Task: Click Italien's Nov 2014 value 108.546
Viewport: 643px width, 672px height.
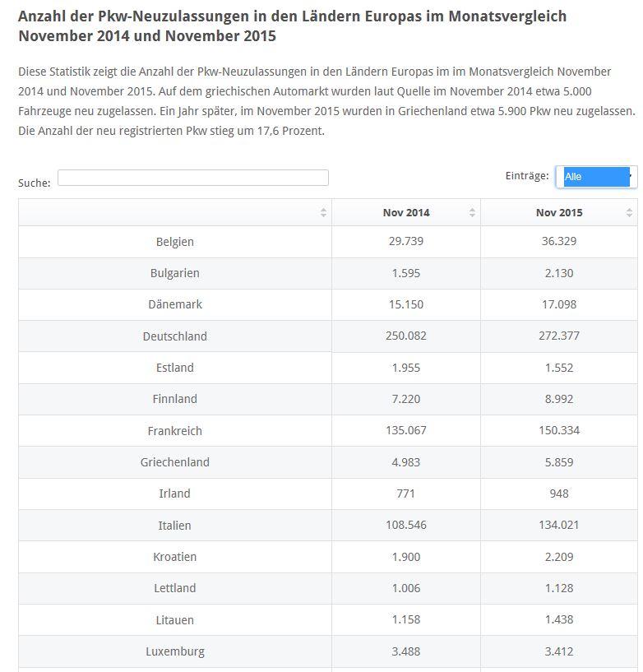Action: tap(406, 526)
